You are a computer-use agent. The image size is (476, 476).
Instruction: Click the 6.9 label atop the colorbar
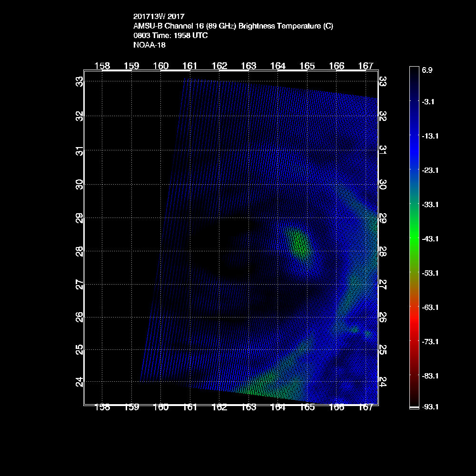[x=427, y=70]
